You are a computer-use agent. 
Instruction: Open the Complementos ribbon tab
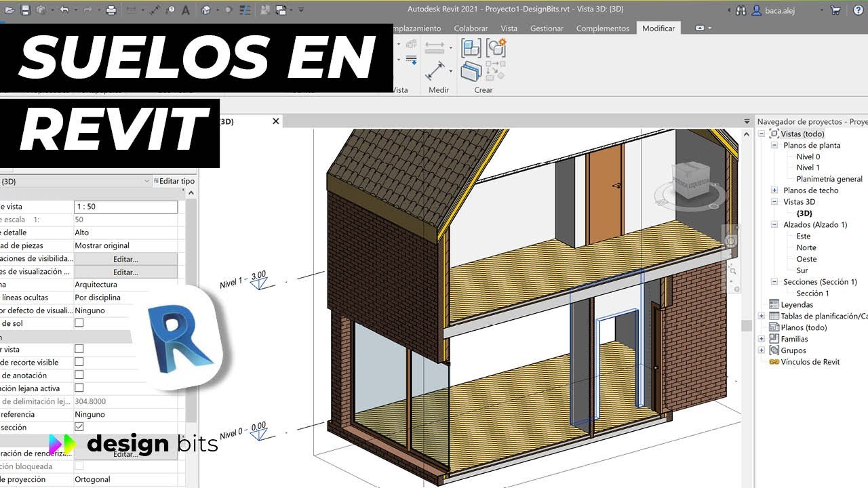(603, 28)
